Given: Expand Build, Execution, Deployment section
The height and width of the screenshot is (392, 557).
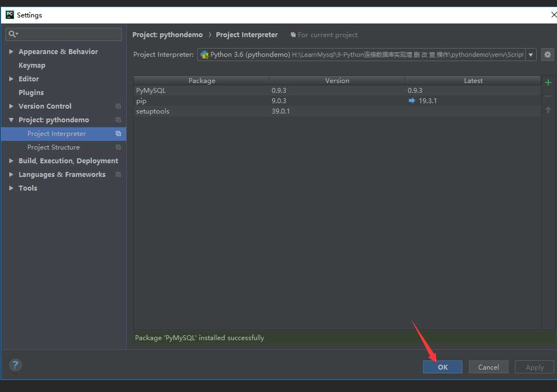Looking at the screenshot, I should coord(11,161).
